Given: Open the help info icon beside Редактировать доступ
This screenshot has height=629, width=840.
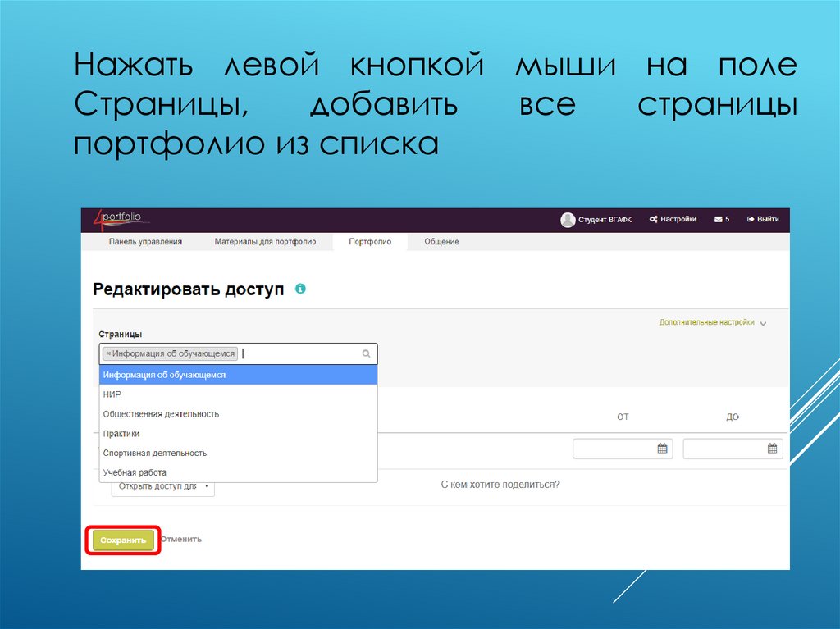Looking at the screenshot, I should (x=300, y=289).
